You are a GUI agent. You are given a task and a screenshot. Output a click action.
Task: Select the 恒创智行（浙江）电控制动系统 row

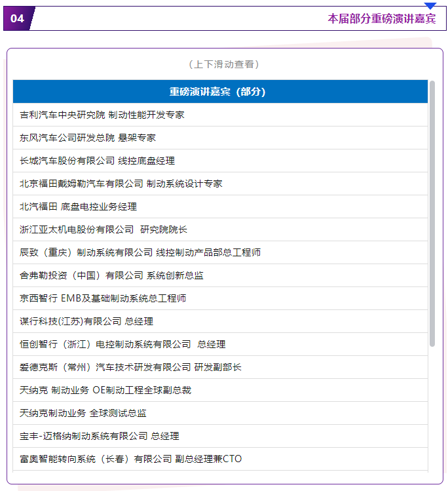click(123, 344)
